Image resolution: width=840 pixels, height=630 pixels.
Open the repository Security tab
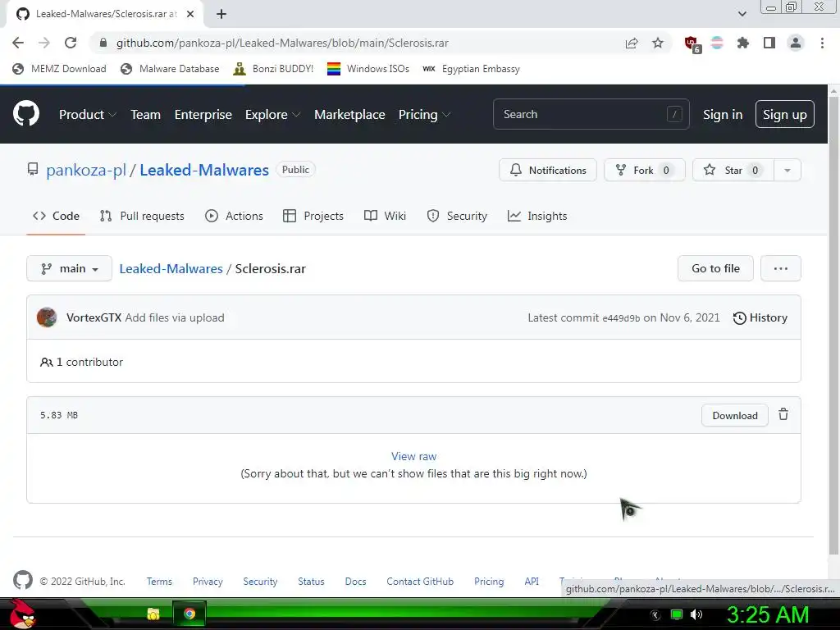[x=457, y=216]
